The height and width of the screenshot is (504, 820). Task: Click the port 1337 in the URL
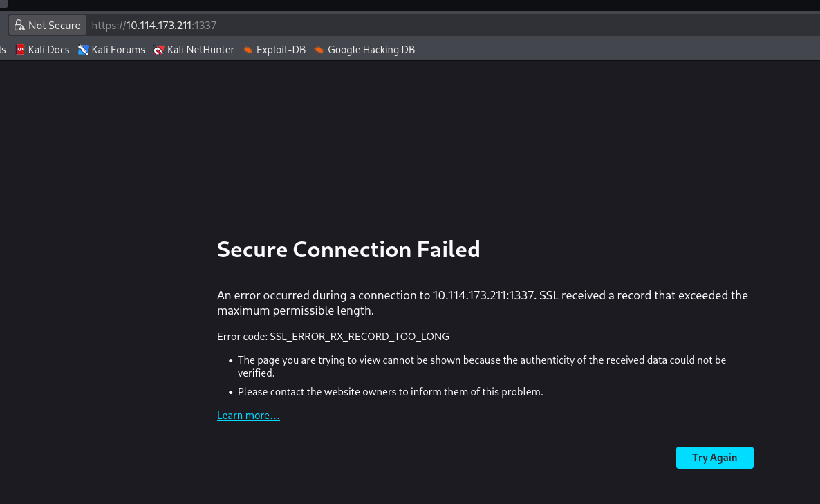(206, 26)
